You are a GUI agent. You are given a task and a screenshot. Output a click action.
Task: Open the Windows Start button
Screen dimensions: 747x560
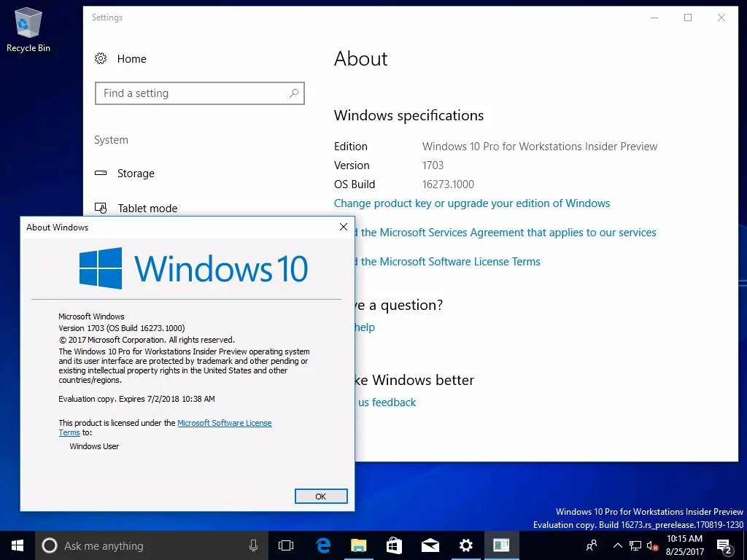click(18, 545)
